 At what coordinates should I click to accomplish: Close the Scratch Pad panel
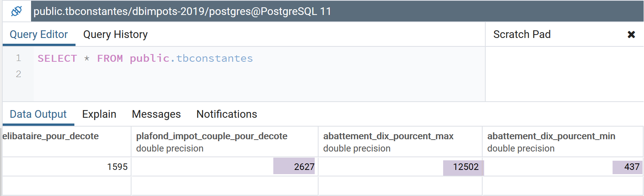coord(631,35)
